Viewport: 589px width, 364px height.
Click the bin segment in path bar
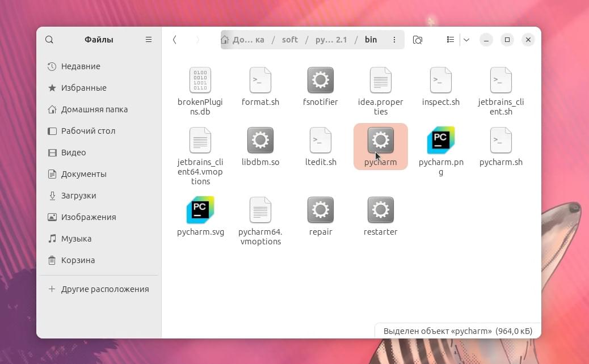tap(371, 40)
